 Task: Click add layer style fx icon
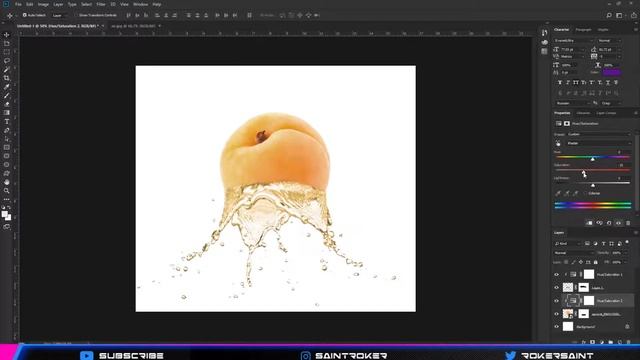(584, 342)
